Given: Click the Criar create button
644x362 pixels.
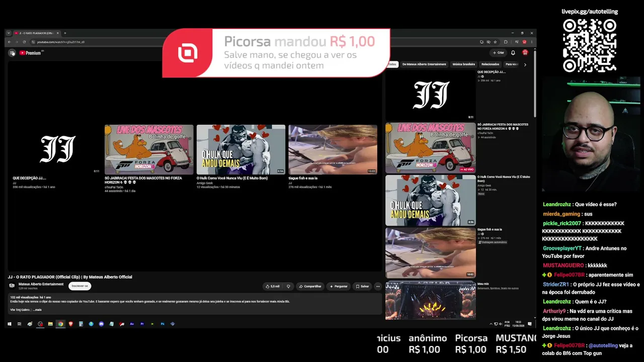Looking at the screenshot, I should [x=499, y=53].
